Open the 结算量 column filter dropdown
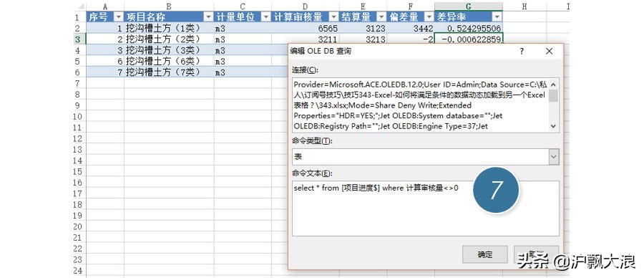This screenshot has height=278, width=644. [x=381, y=17]
